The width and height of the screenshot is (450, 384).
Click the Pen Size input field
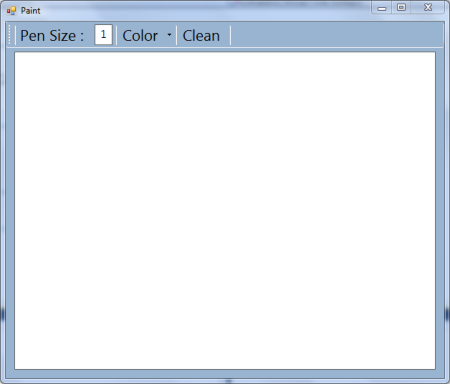click(103, 35)
